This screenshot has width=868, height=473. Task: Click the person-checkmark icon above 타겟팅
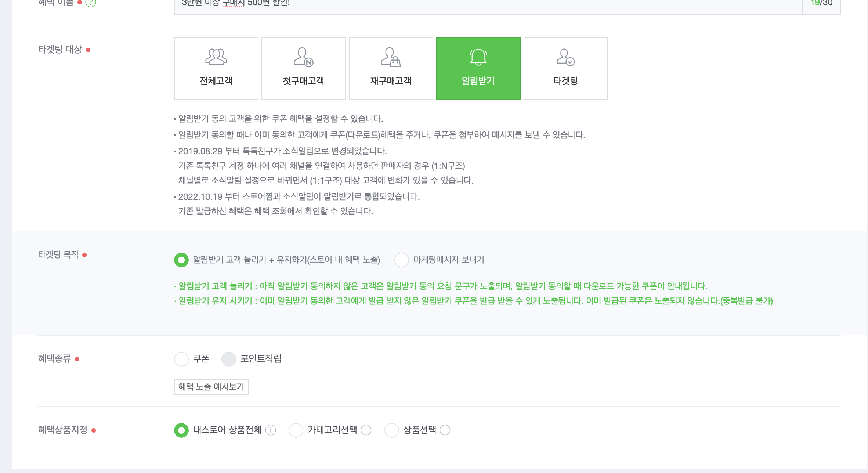565,57
